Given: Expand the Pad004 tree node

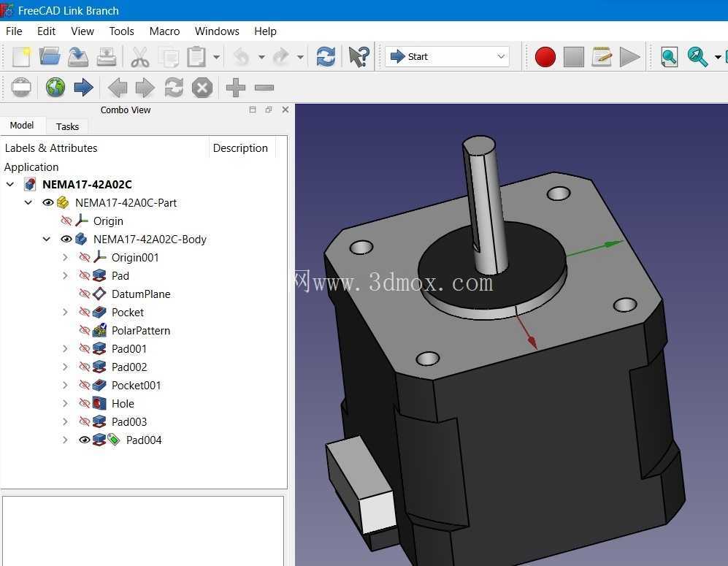Looking at the screenshot, I should click(x=65, y=440).
